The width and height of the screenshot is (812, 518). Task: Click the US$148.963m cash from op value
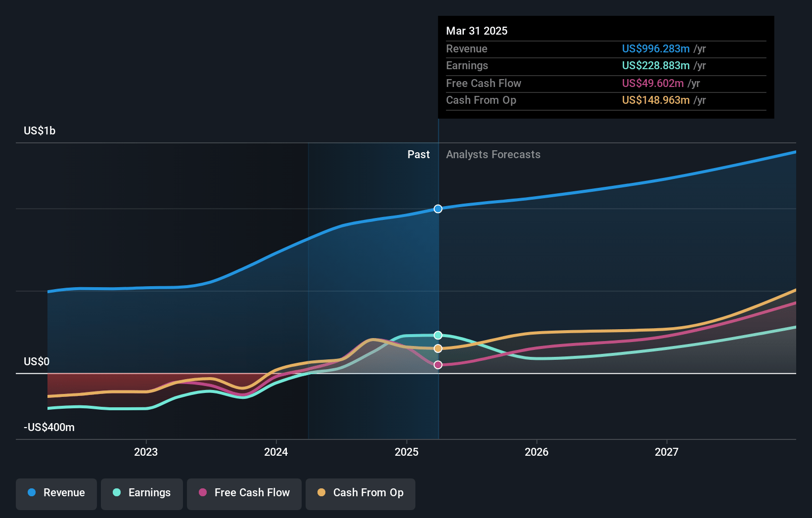(x=656, y=100)
